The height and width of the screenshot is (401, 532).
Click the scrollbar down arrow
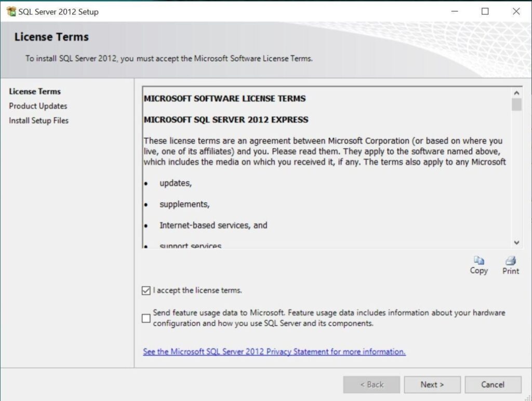(x=516, y=243)
